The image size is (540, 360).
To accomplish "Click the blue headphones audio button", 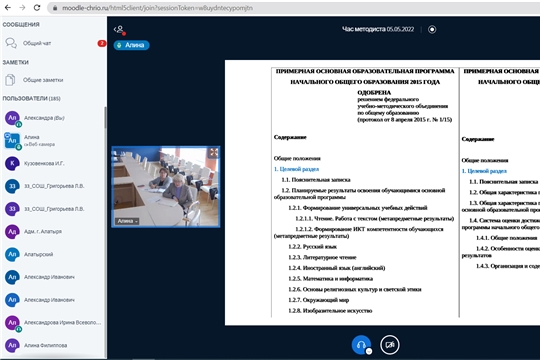I will [361, 344].
